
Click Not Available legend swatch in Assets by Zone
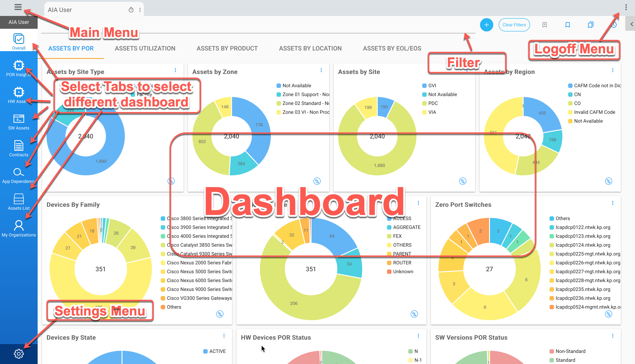[279, 86]
